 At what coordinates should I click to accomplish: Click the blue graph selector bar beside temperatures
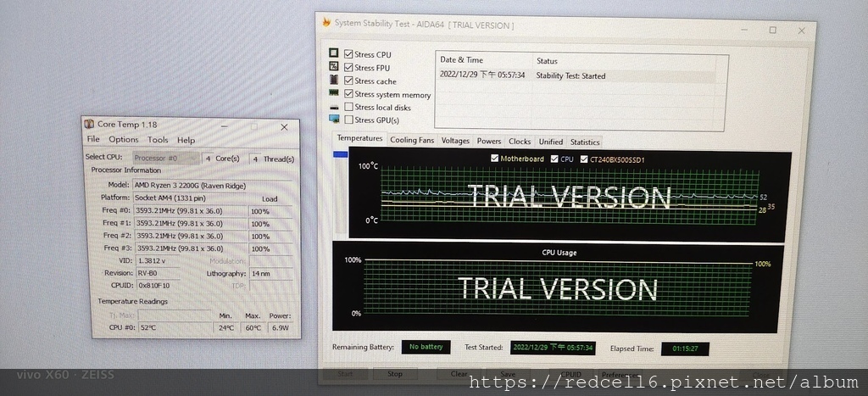341,154
